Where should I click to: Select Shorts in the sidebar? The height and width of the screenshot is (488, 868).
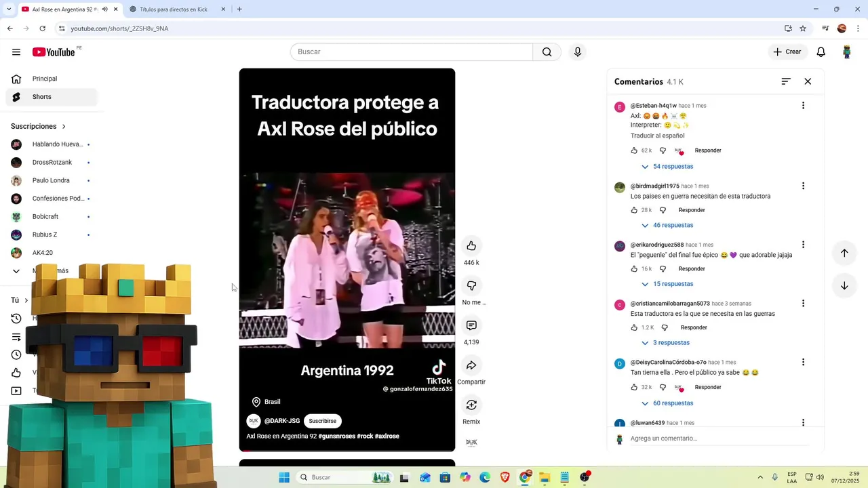pyautogui.click(x=52, y=97)
